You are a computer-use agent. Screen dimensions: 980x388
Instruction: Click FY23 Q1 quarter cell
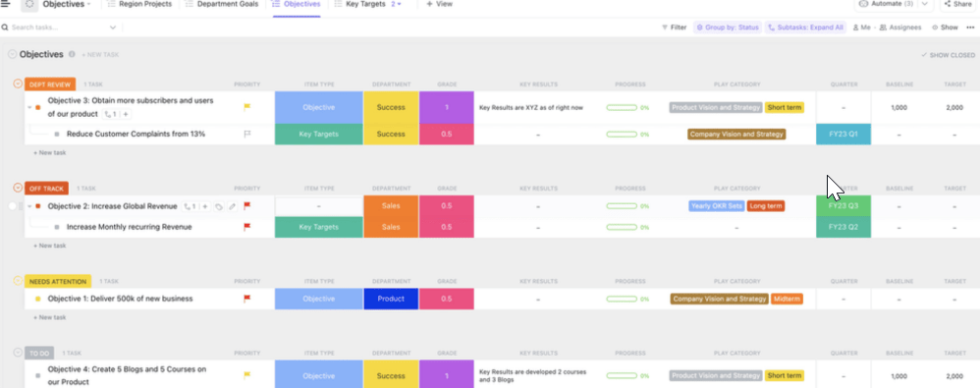(844, 134)
